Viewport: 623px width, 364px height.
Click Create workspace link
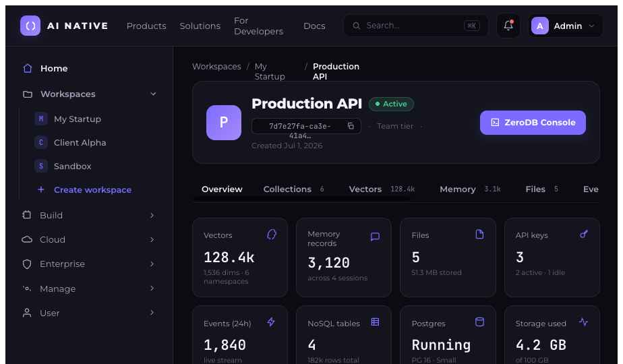[x=92, y=190]
